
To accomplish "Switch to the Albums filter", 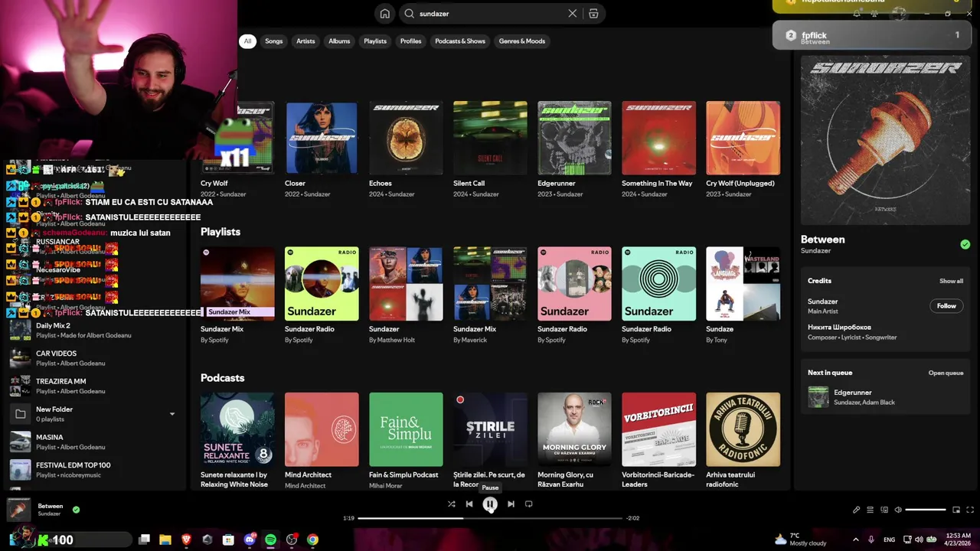I will [339, 41].
